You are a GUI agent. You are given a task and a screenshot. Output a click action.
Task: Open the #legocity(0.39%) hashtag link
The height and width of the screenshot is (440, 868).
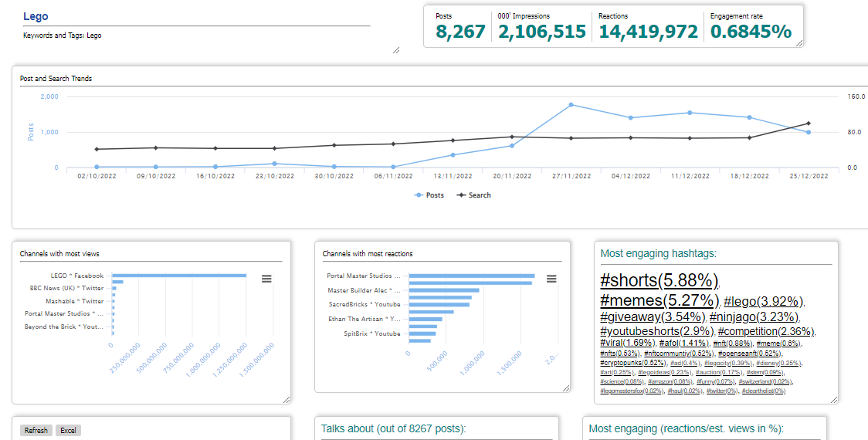(x=728, y=363)
